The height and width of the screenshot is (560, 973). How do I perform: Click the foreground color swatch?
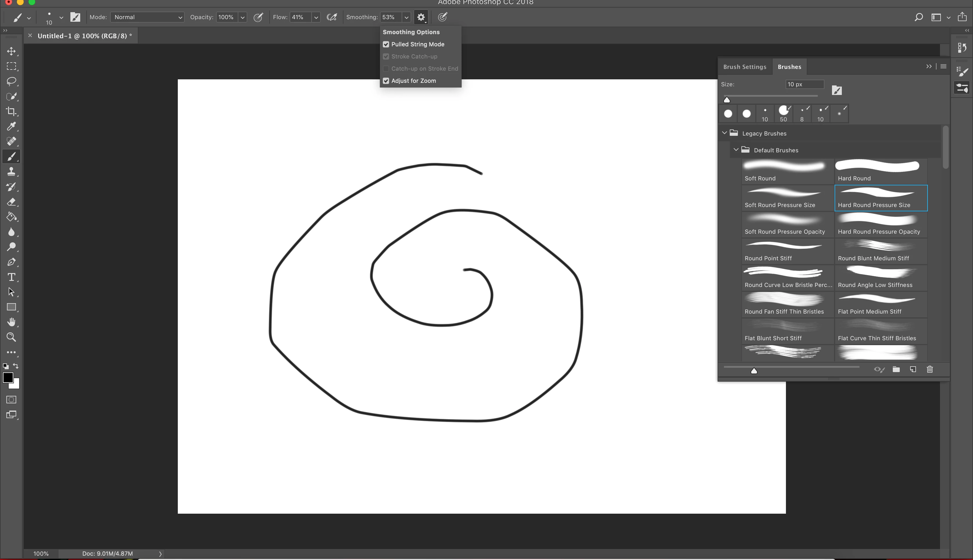8,377
